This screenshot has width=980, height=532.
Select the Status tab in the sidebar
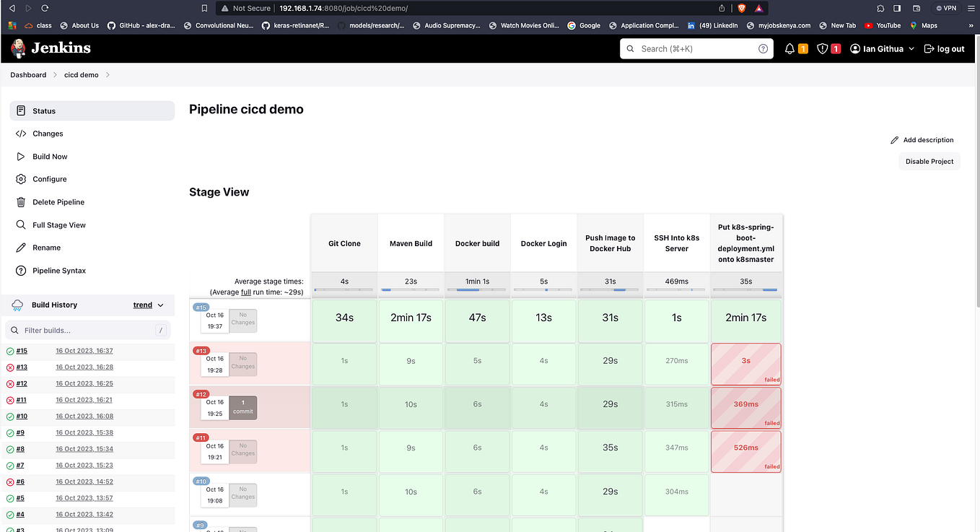[43, 110]
